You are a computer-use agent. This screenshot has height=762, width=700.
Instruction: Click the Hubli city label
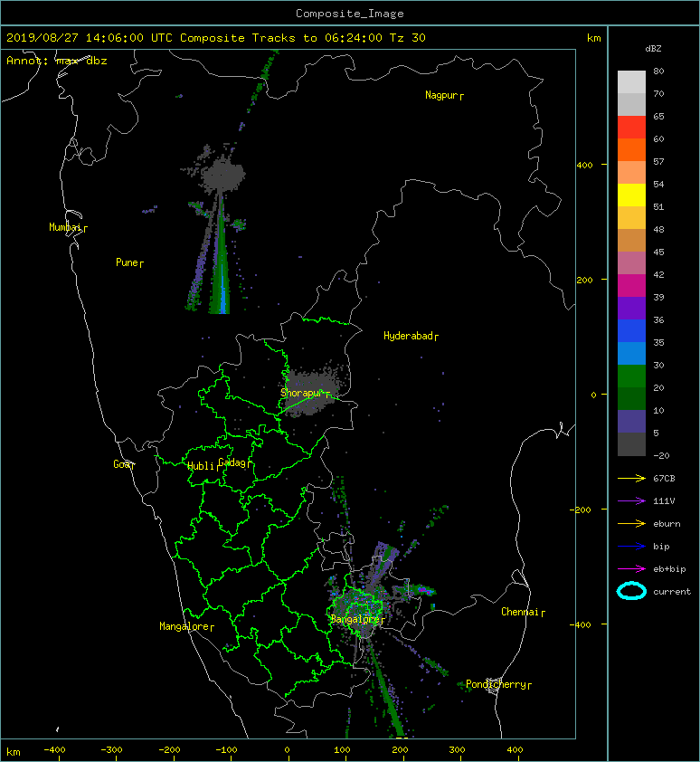coord(201,466)
